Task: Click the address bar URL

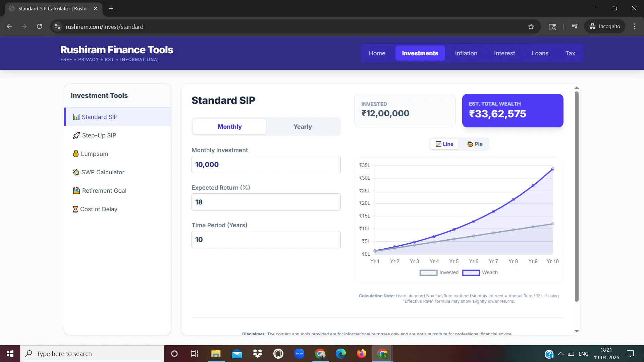Action: (105, 26)
